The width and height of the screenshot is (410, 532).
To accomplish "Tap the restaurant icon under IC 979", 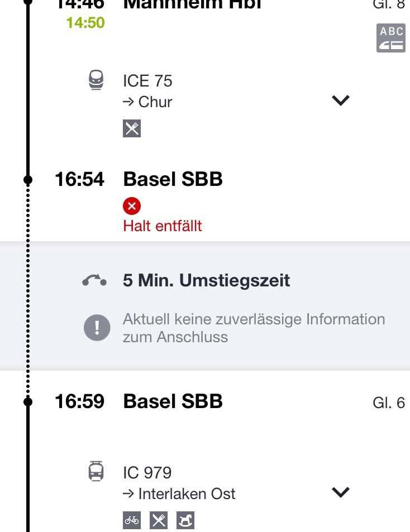I will [159, 520].
